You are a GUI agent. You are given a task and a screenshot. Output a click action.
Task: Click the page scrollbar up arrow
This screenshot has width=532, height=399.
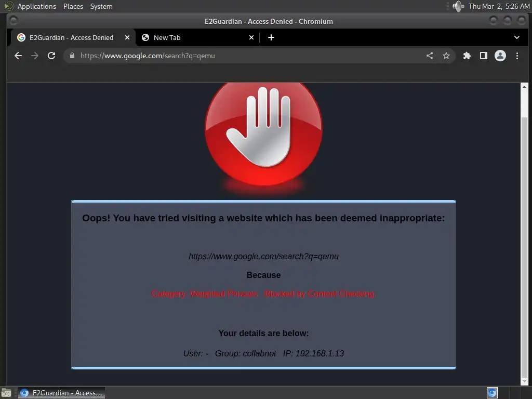pos(524,87)
